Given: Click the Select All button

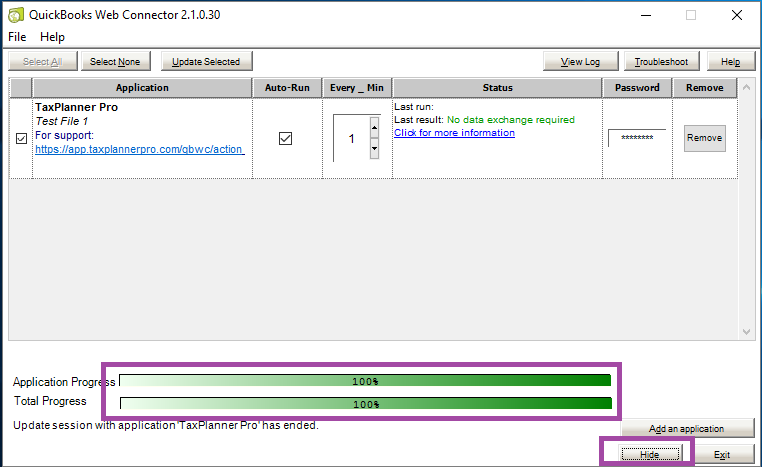Looking at the screenshot, I should (43, 62).
